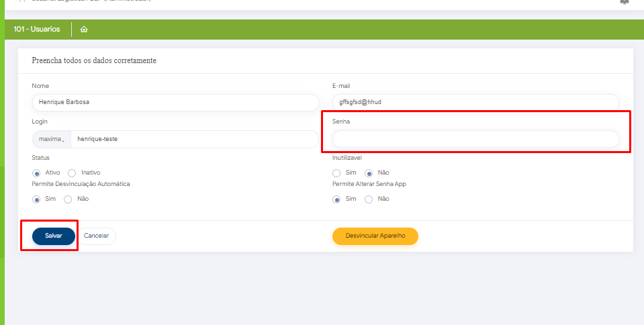The image size is (644, 325).
Task: Set Permite Desvinculação Automática to Sim
Action: coord(36,199)
